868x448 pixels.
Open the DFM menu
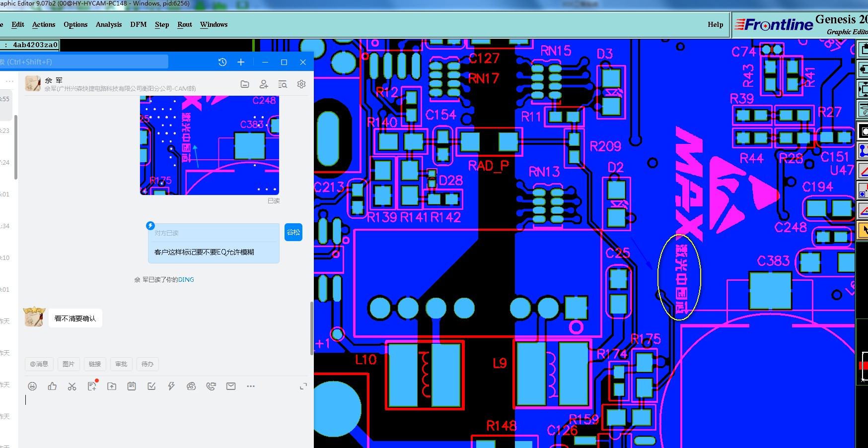(x=139, y=25)
